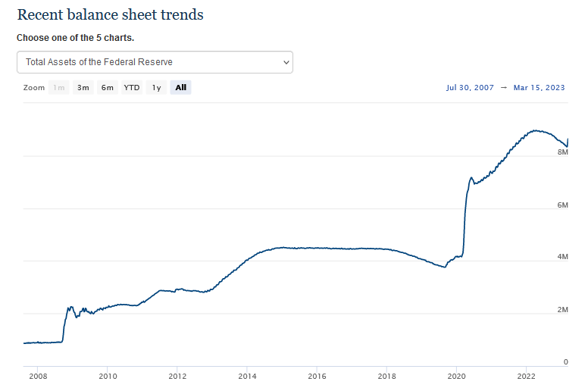The height and width of the screenshot is (391, 588).
Task: Click the line's steep rise at 2020
Action: [x=464, y=220]
